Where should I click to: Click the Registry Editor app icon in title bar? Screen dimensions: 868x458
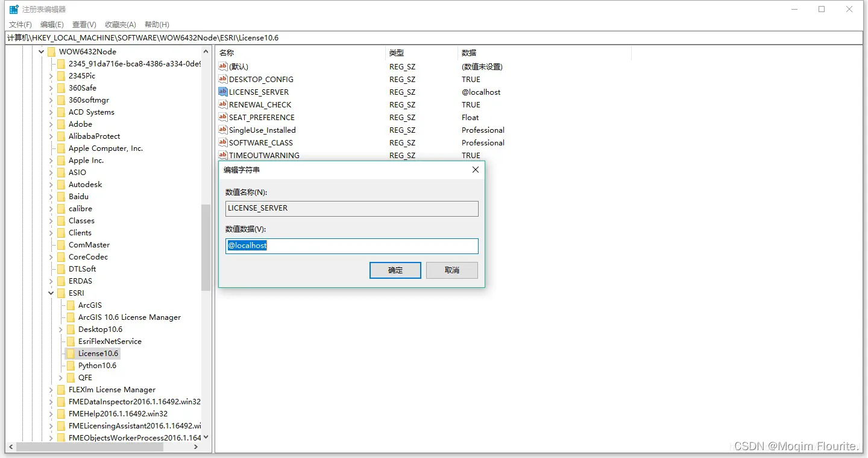(14, 9)
